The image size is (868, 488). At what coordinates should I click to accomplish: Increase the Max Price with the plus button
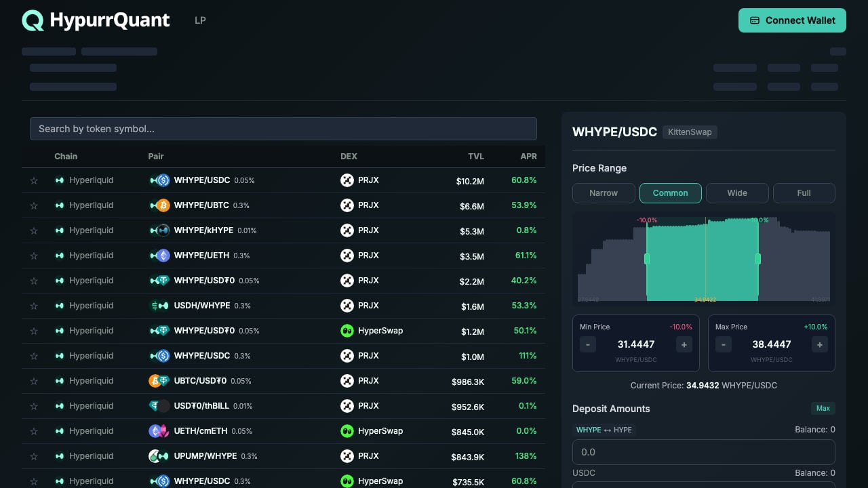click(819, 344)
